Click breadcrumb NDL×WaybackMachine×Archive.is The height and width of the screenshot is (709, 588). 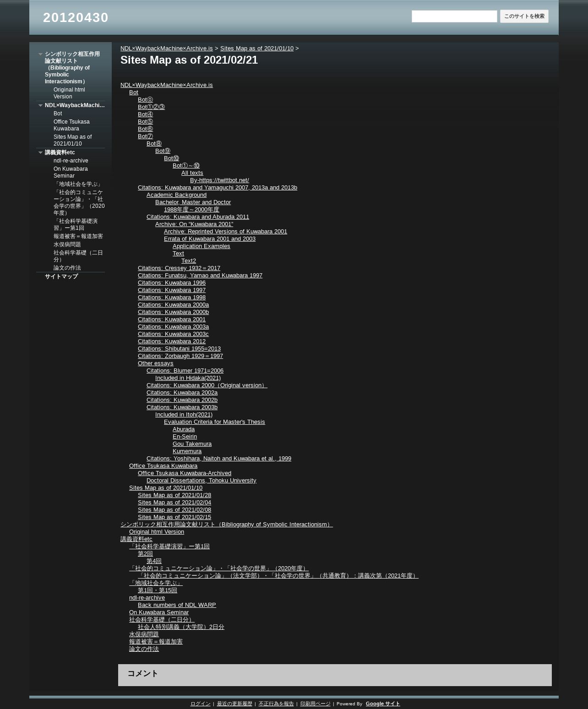point(167,48)
